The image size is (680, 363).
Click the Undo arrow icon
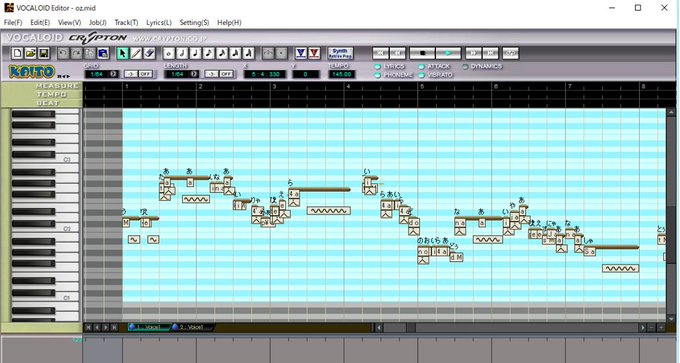(x=63, y=53)
